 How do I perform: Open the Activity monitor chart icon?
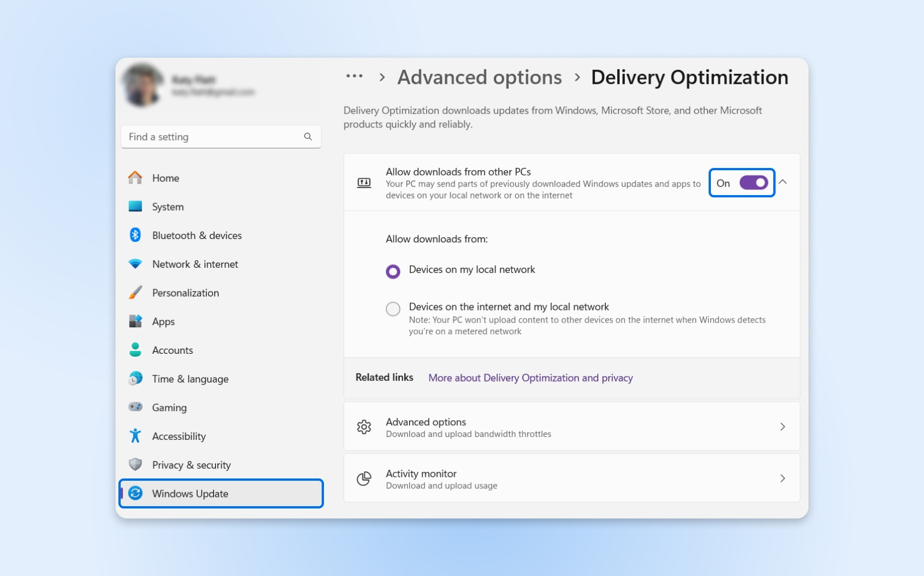pyautogui.click(x=364, y=478)
